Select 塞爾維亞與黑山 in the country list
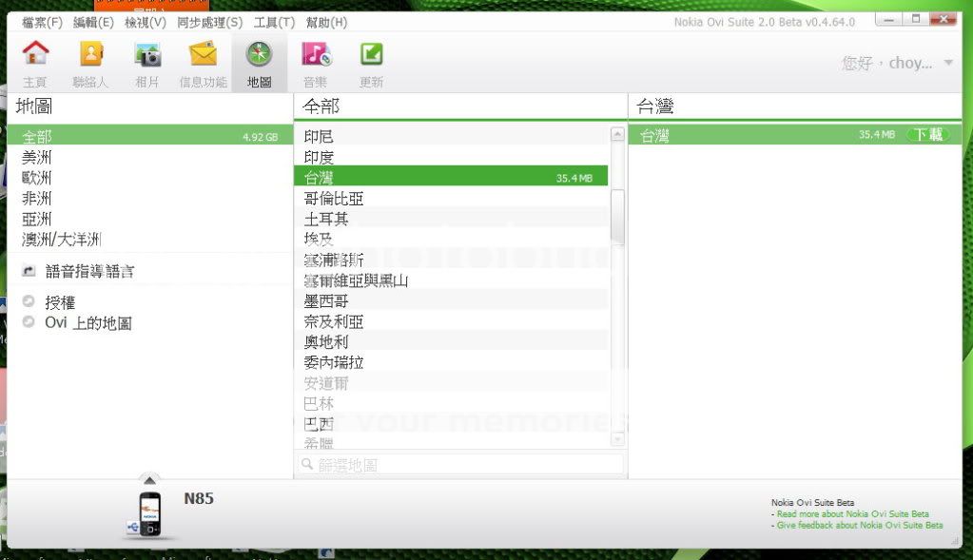Image resolution: width=973 pixels, height=560 pixels. (x=452, y=280)
